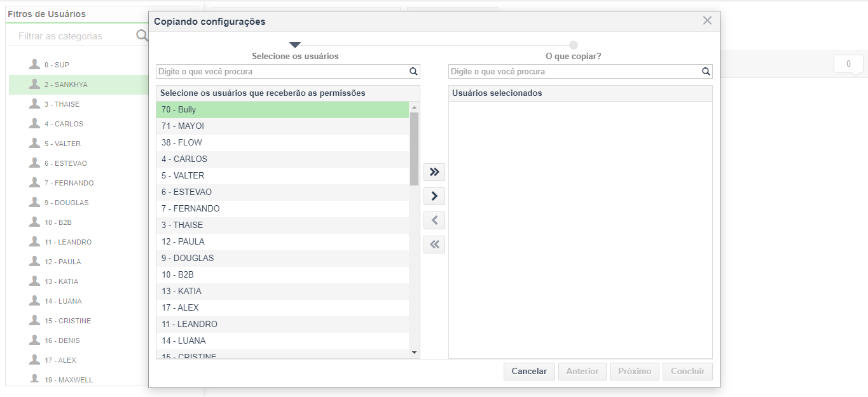The image size is (868, 397).
Task: Click user icon next to 19 - MAXWELL
Action: point(35,379)
